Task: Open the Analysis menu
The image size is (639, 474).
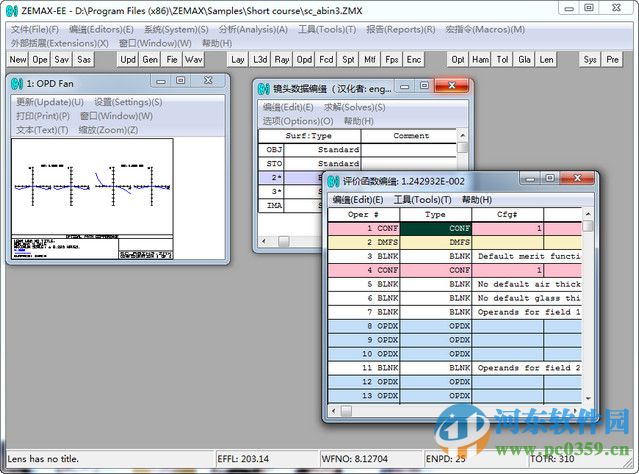Action: (253, 29)
